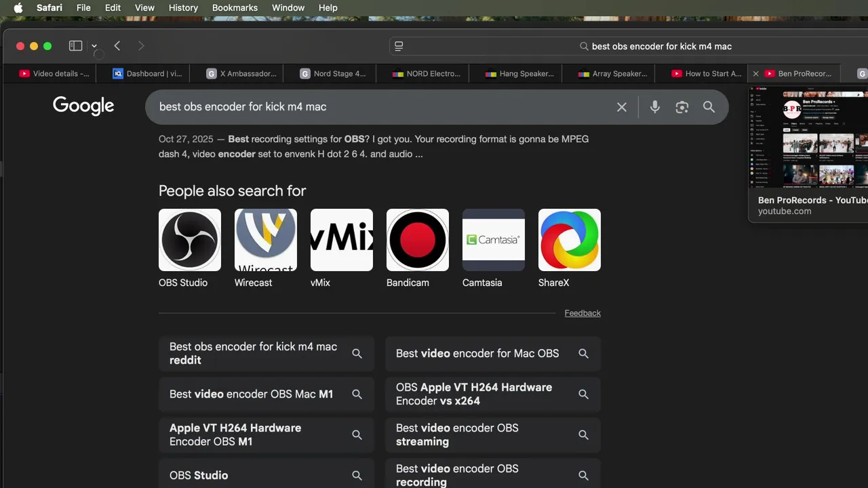Close the Ben ProRecords tab

click(755, 74)
